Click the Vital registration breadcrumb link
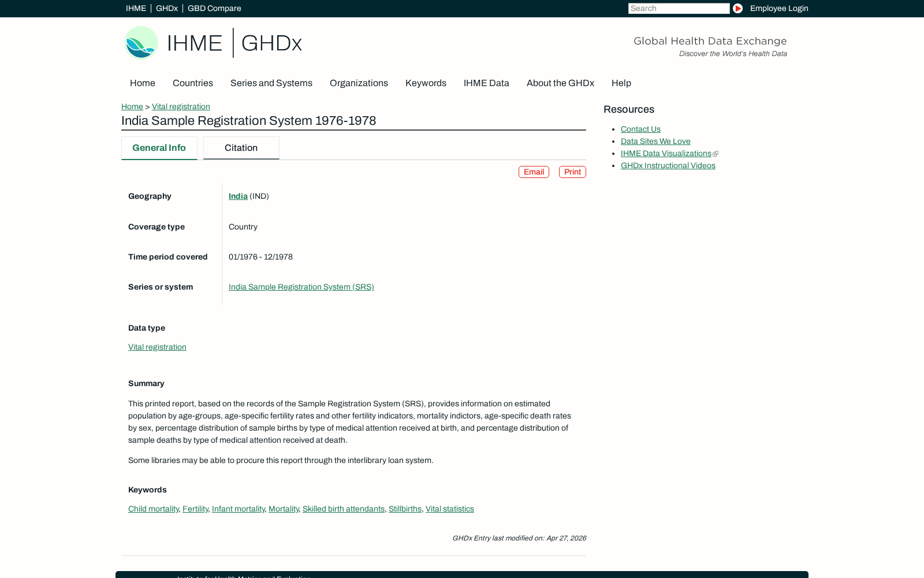 coord(181,107)
